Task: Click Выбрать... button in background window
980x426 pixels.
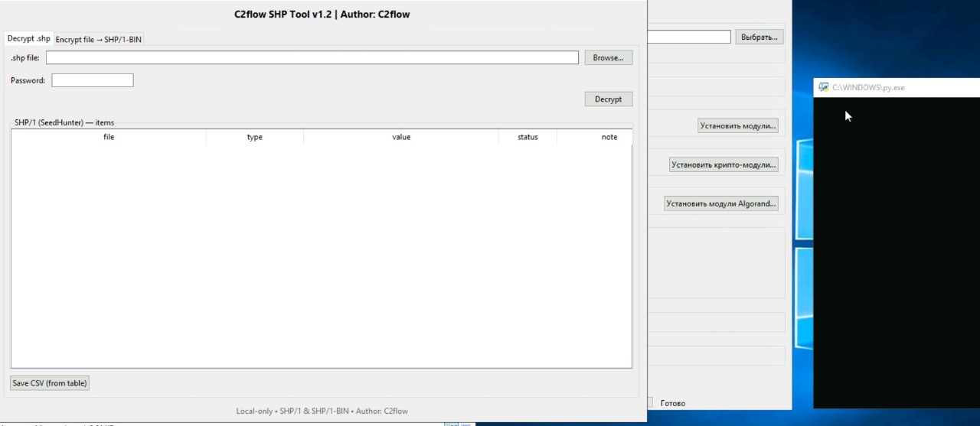Action: [x=759, y=37]
